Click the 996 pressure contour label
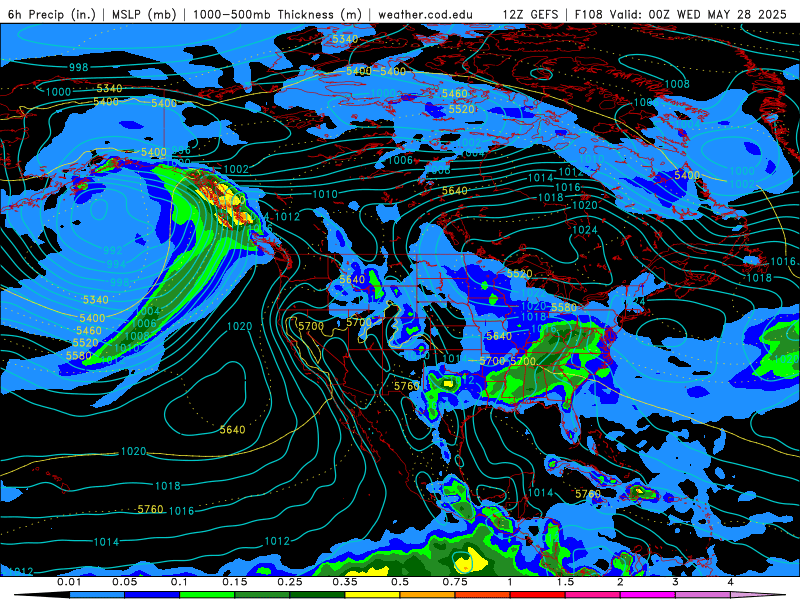 tap(181, 150)
